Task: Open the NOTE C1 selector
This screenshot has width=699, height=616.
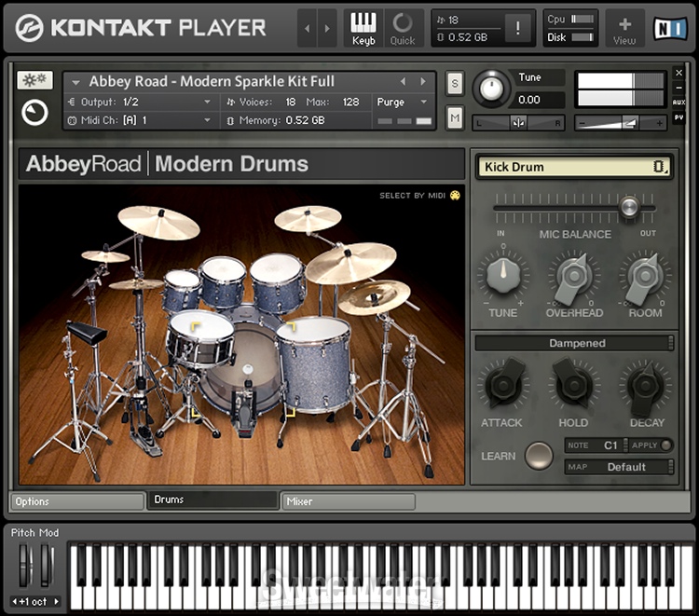Action: coord(596,445)
